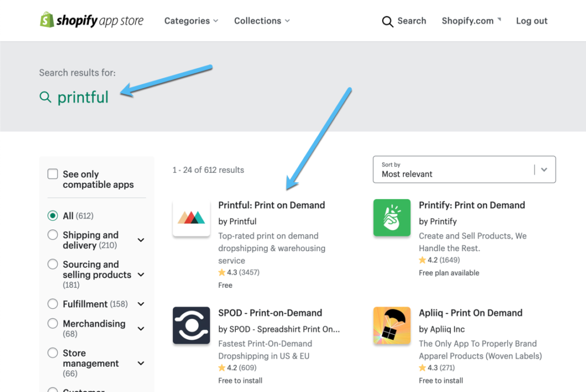This screenshot has height=392, width=586.
Task: Click the Apliiq star rating icon
Action: tap(422, 368)
